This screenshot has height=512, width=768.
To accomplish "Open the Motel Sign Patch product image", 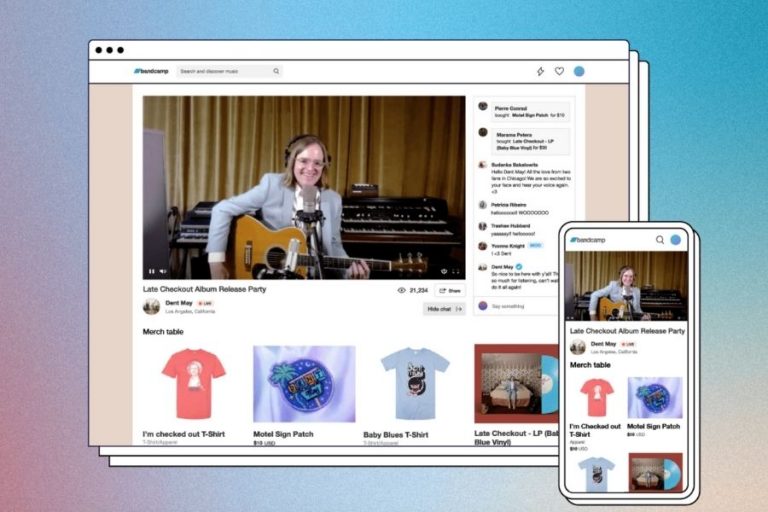I will point(304,384).
